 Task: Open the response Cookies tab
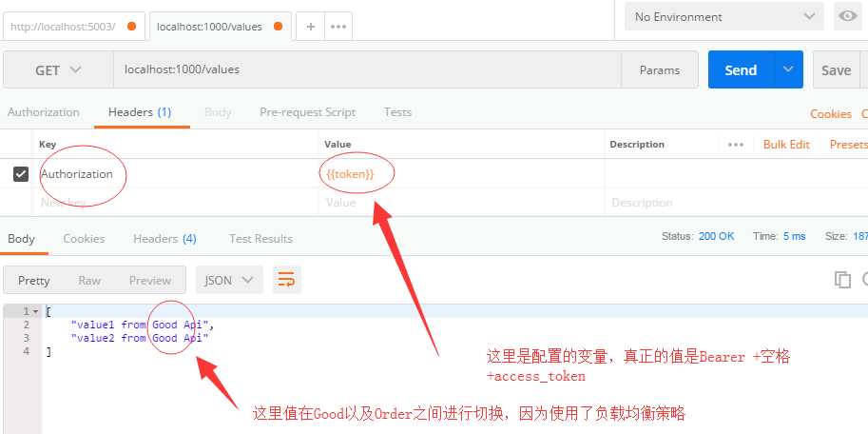(x=84, y=238)
